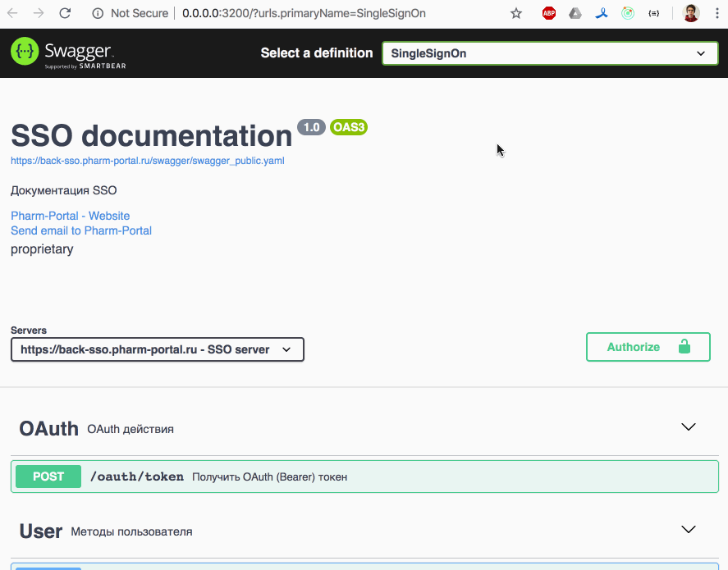The image size is (728, 570).
Task: Click the SSO documentation heading
Action: point(151,135)
